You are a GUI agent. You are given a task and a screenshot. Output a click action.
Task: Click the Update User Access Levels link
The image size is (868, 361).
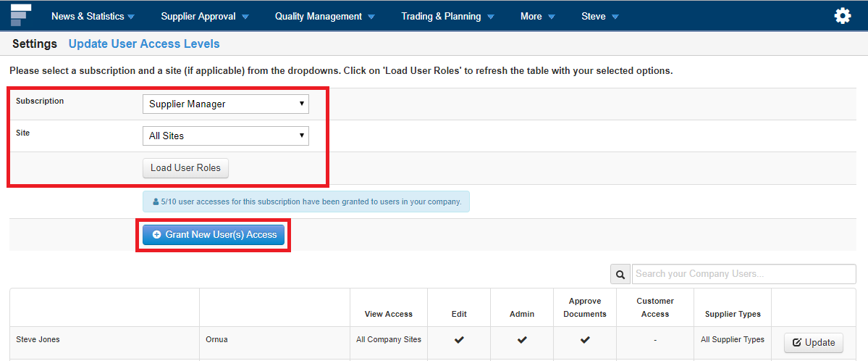pyautogui.click(x=144, y=44)
